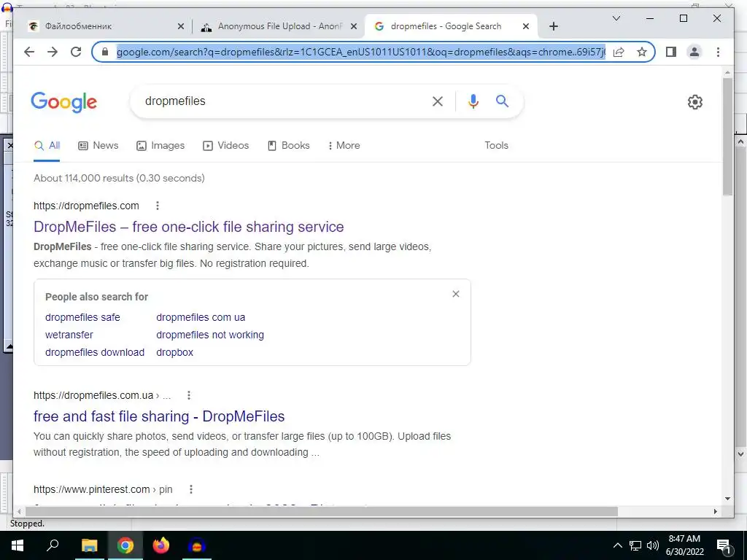Go to Google home via the logo
The height and width of the screenshot is (560, 747).
[64, 102]
